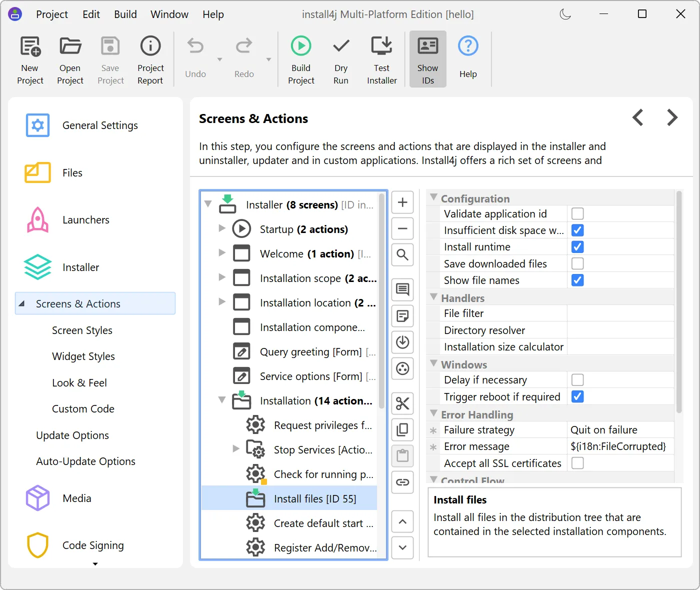Expand the Welcome screen node

tap(222, 253)
